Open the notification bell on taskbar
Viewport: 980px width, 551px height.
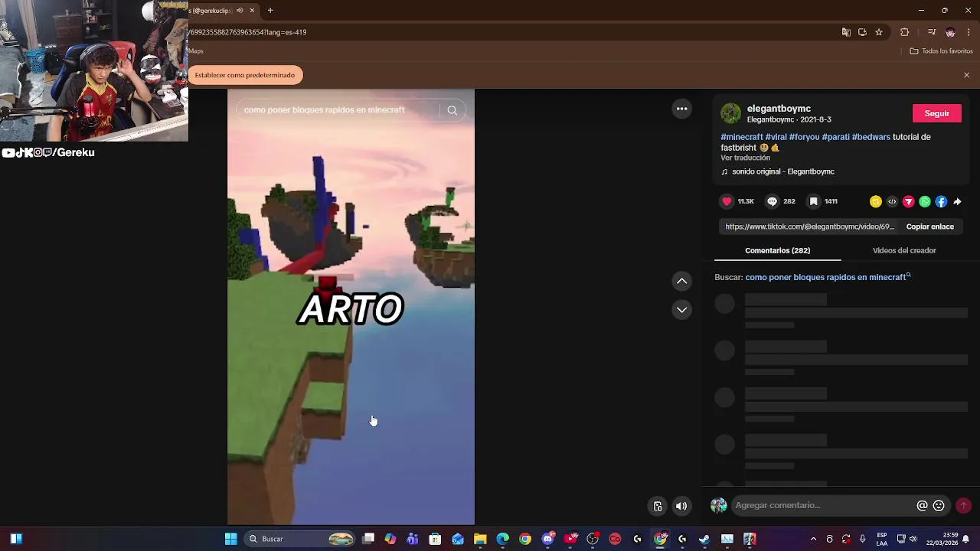point(966,539)
